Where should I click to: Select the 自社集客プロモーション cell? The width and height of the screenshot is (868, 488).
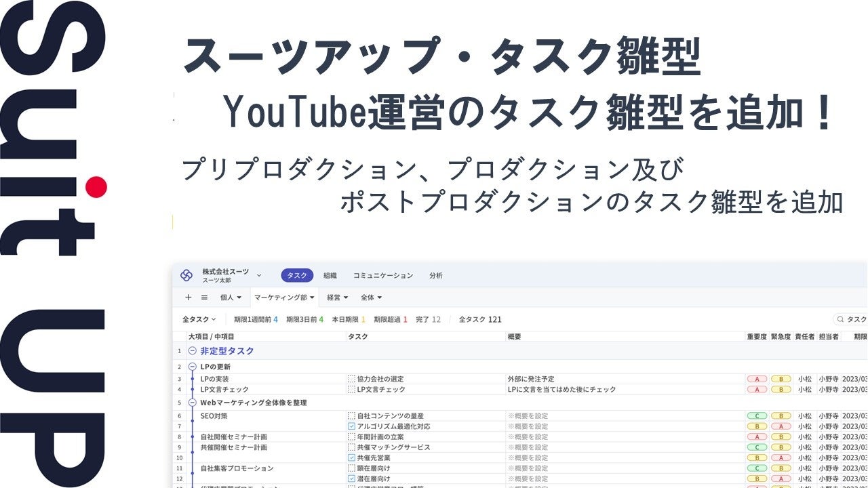pos(237,468)
